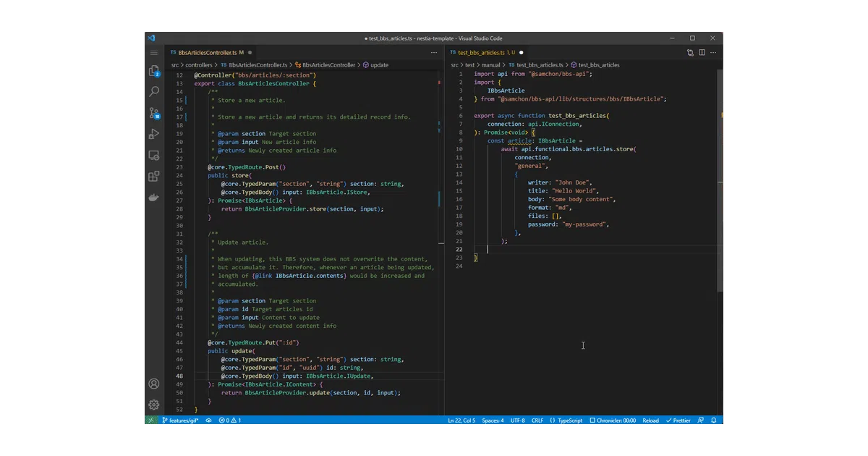This screenshot has height=456, width=868.
Task: Open 'manual' breadcrumb in right editor
Action: pyautogui.click(x=492, y=65)
